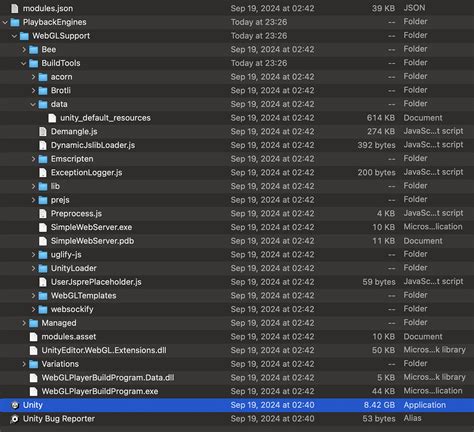Image resolution: width=474 pixels, height=432 pixels.
Task: Collapse the PlaybackEngines folder
Action: click(5, 22)
